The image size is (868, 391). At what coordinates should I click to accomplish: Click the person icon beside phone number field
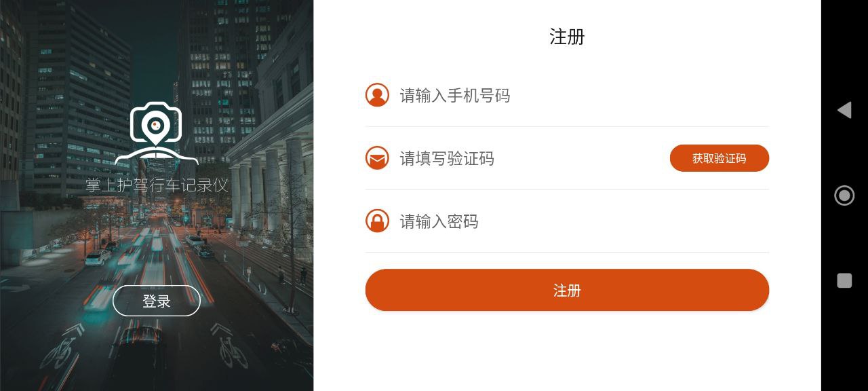click(377, 95)
